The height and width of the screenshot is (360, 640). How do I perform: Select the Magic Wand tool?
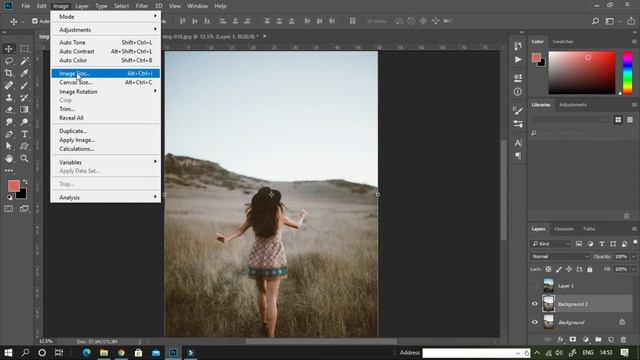coord(24,61)
